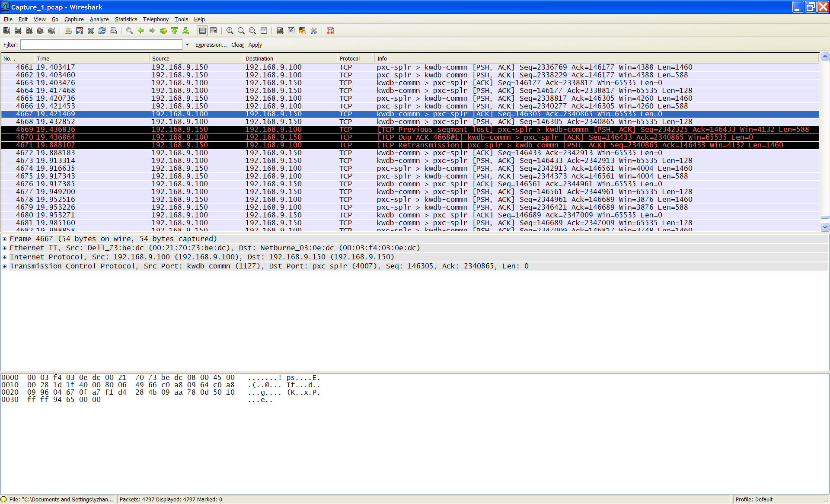830x504 pixels.
Task: Click the list capture interfaces icon
Action: click(x=6, y=31)
